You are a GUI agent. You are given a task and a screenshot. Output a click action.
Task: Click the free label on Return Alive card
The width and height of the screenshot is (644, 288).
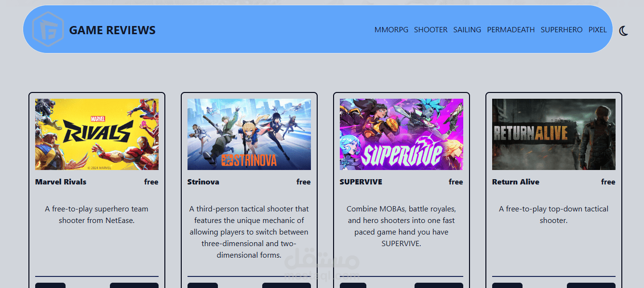[x=608, y=182]
